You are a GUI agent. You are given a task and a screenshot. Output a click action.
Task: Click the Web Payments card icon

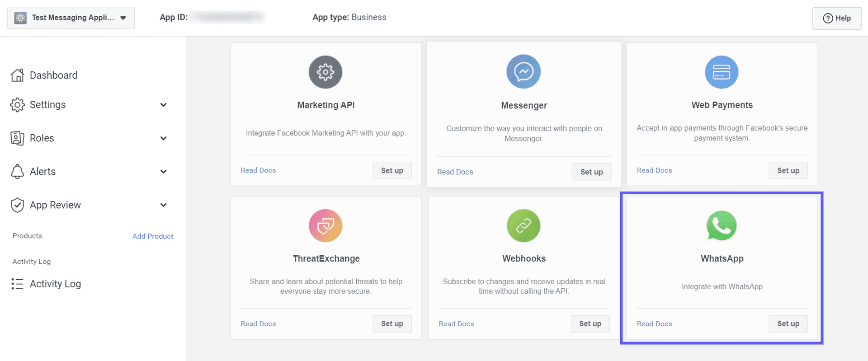point(722,71)
